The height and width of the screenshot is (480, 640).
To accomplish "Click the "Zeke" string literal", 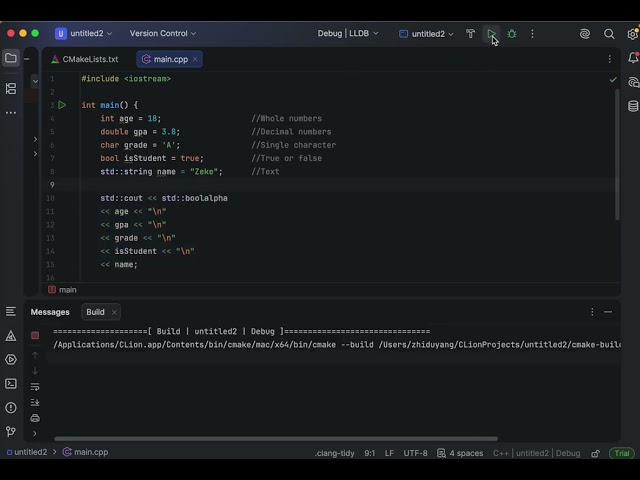I will (x=204, y=172).
